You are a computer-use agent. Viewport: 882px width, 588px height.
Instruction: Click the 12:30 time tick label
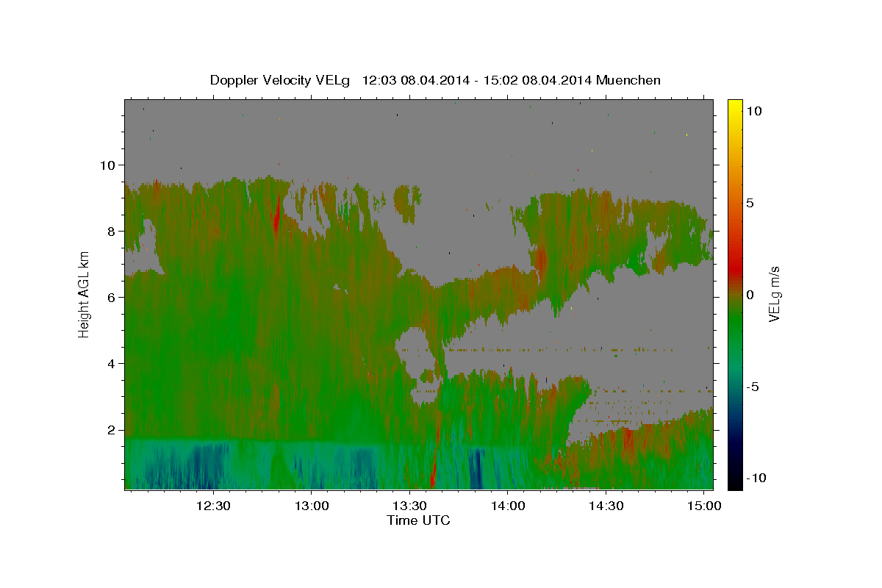212,506
